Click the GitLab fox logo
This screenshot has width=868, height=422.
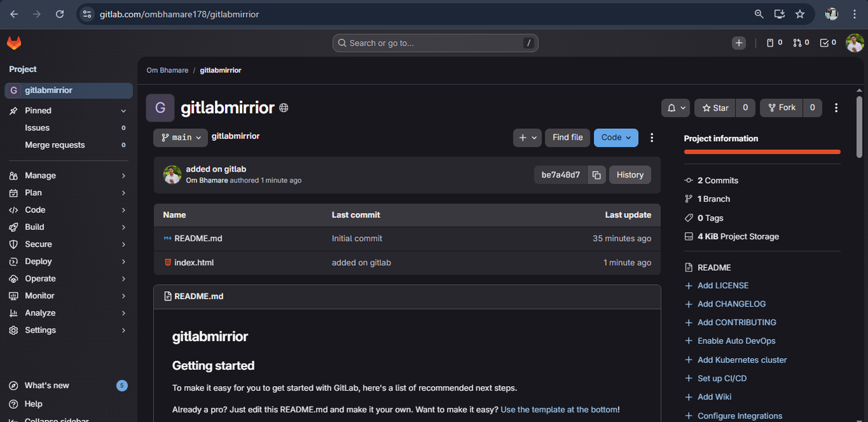pyautogui.click(x=14, y=43)
